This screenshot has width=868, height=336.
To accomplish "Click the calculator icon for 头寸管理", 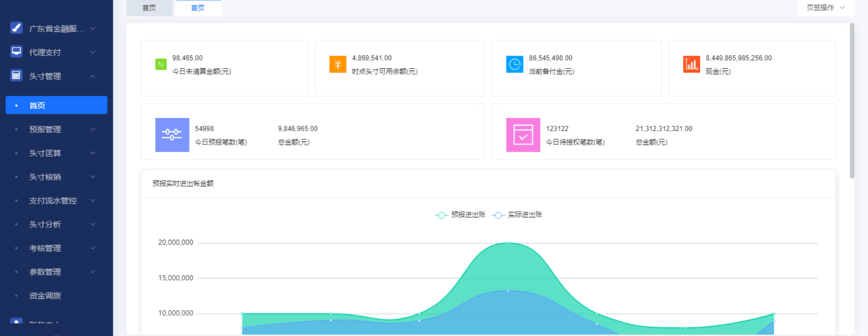I will [x=16, y=75].
